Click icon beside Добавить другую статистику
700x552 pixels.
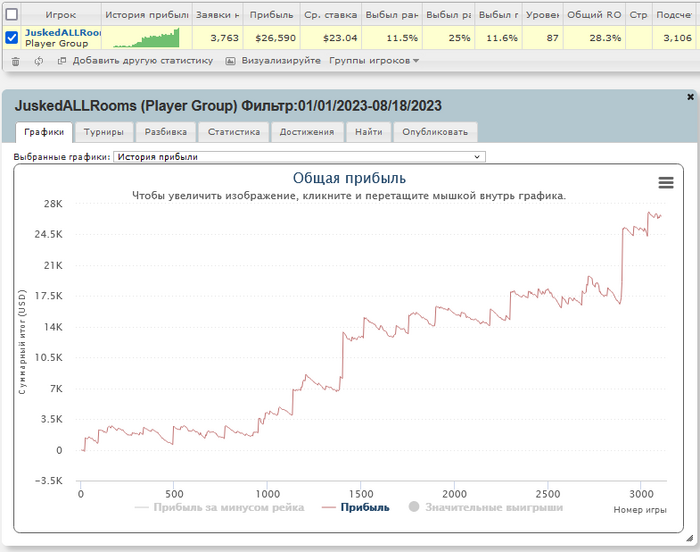tap(62, 61)
